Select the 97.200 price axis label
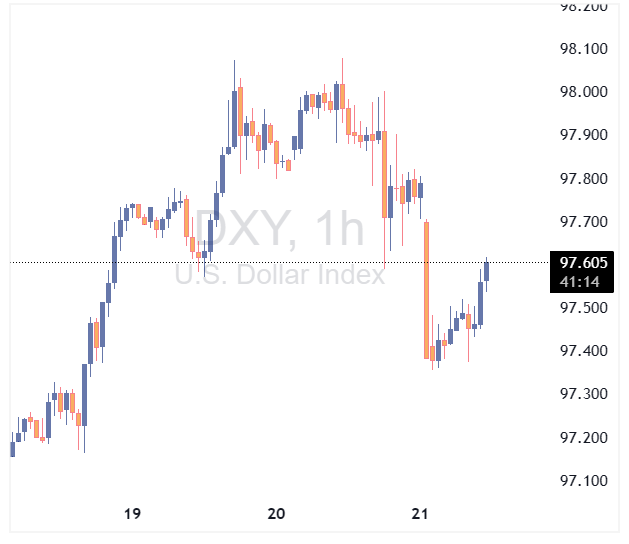 pos(584,437)
